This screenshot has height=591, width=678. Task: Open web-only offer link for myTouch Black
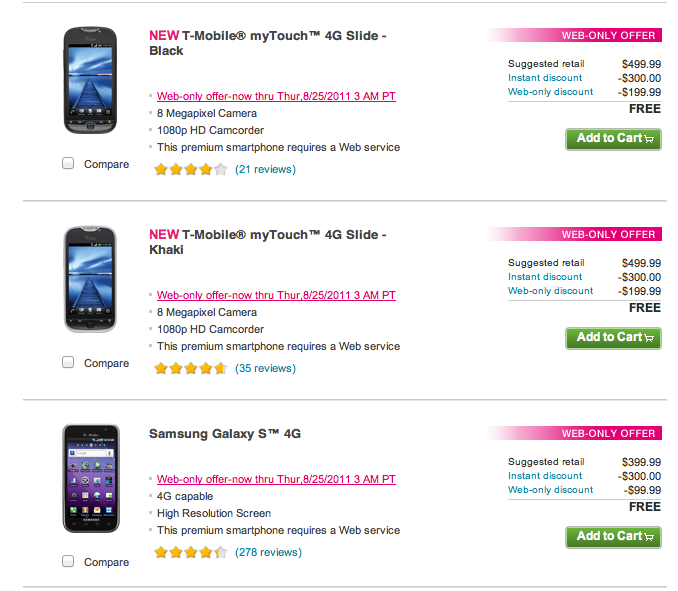pos(276,97)
